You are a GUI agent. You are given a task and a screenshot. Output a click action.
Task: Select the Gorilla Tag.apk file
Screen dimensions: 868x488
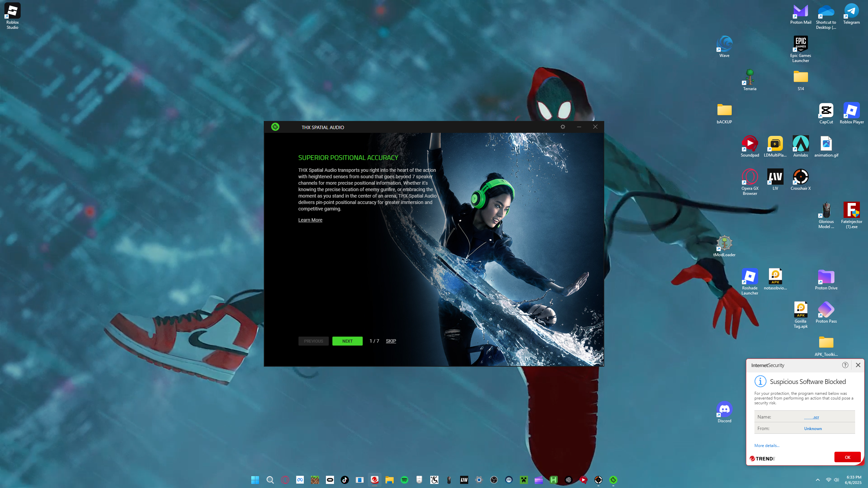pyautogui.click(x=801, y=315)
